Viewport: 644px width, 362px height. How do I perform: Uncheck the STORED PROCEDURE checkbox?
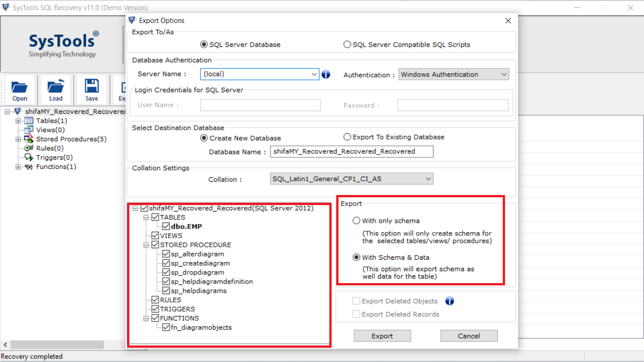[155, 245]
